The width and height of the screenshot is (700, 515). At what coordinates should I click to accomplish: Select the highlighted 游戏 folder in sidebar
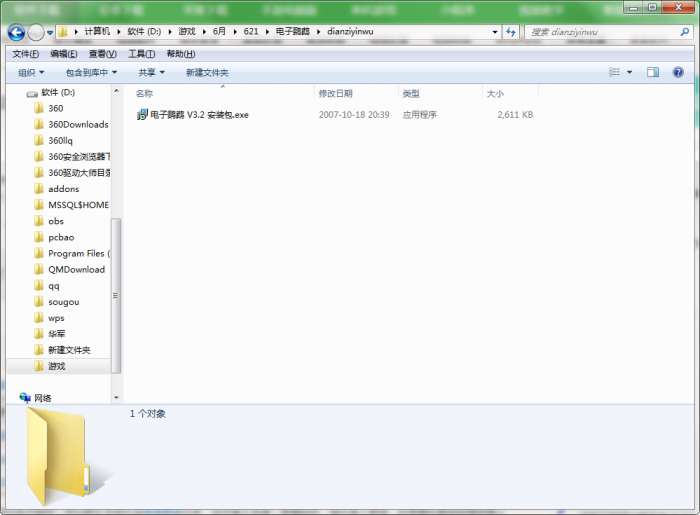pyautogui.click(x=57, y=366)
